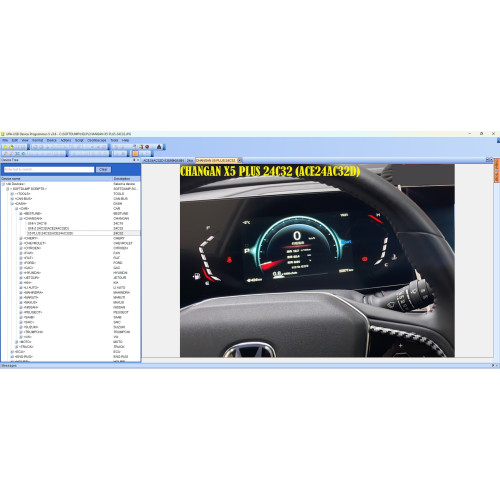Open the Help menu

tap(125, 140)
